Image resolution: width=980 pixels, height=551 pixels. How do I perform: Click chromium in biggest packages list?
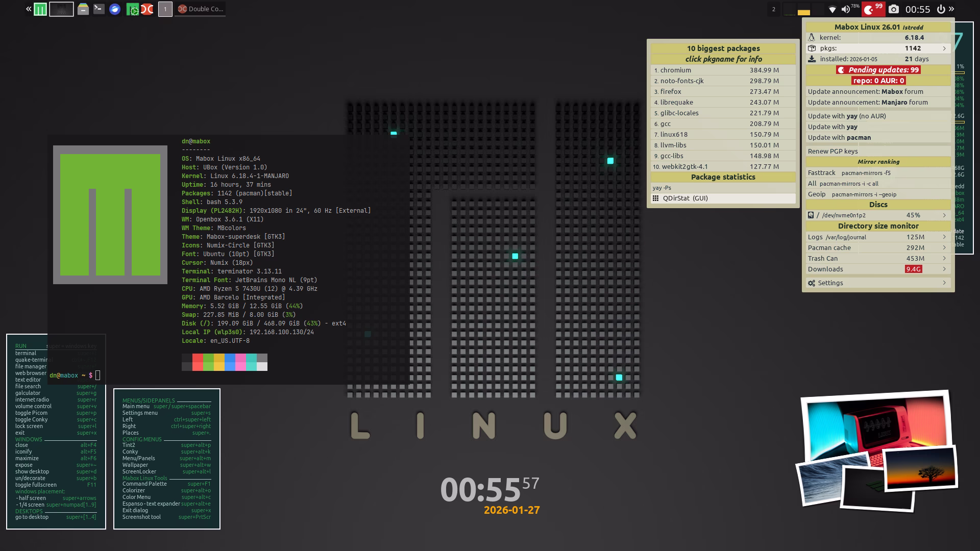coord(675,70)
